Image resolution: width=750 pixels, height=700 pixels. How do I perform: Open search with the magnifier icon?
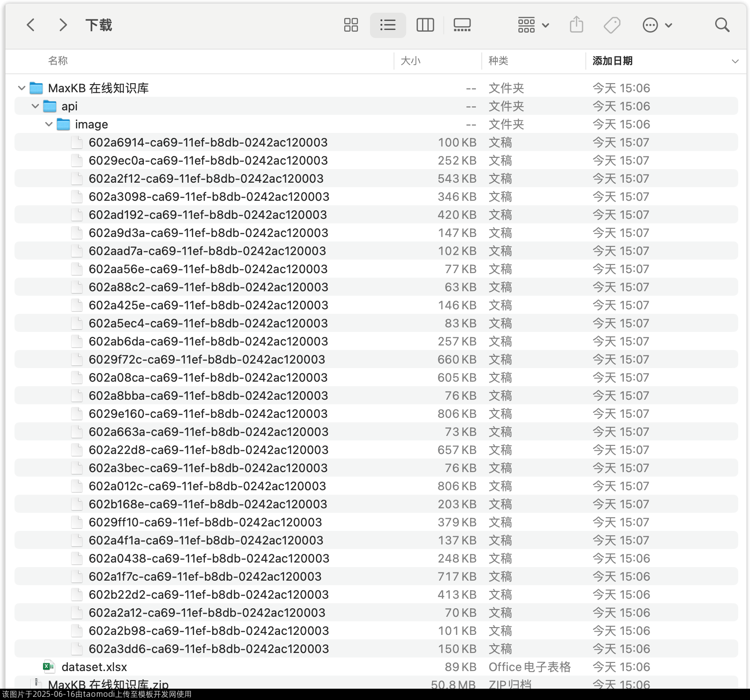(x=722, y=25)
